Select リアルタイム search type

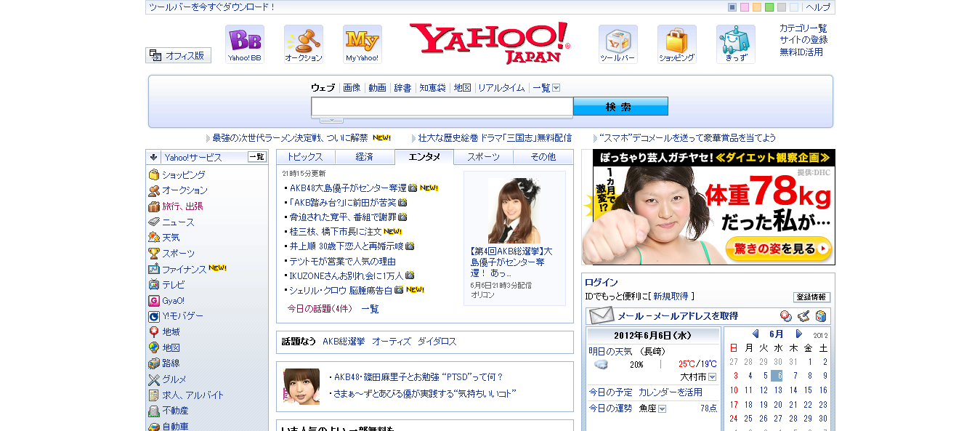501,88
